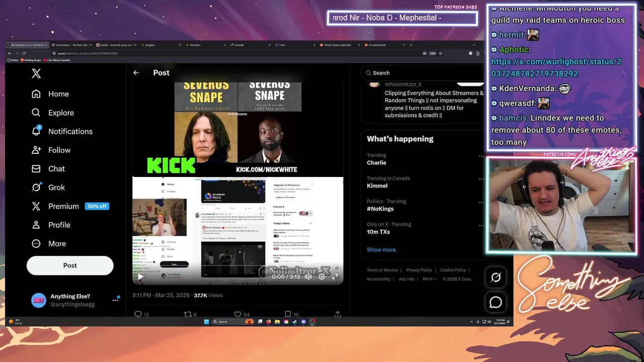The height and width of the screenshot is (362, 644).
Task: Open the #NoKings trend
Action: pos(380,209)
